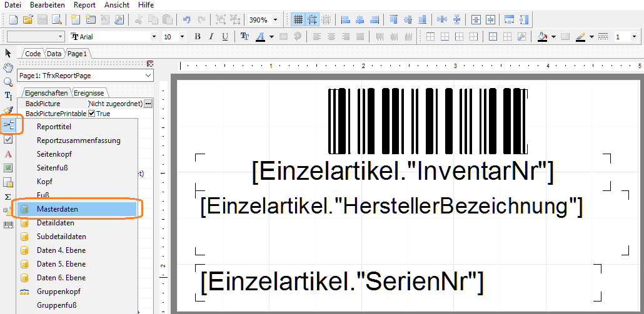Align selected objects to top edges

point(394,19)
